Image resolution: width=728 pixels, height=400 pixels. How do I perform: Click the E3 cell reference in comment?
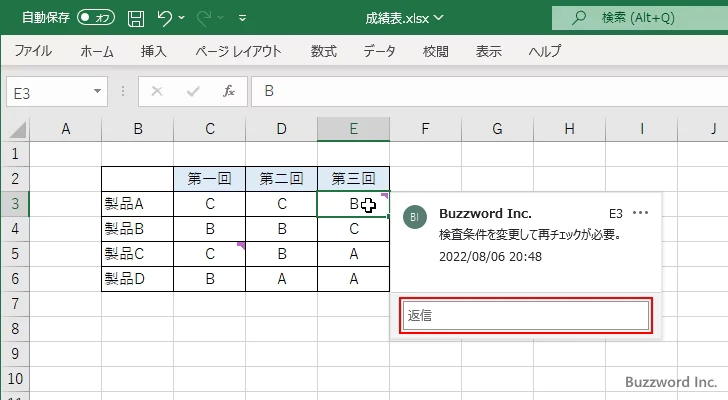616,213
